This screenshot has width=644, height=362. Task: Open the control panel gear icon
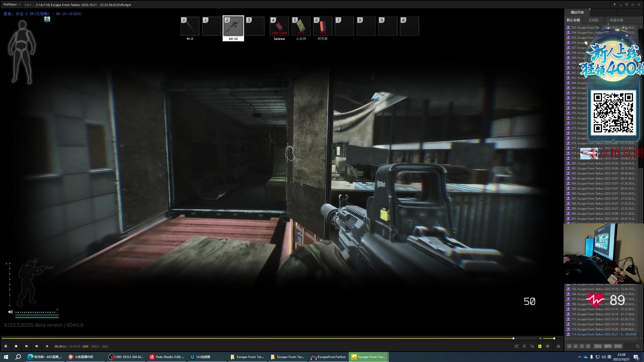pyautogui.click(x=548, y=346)
